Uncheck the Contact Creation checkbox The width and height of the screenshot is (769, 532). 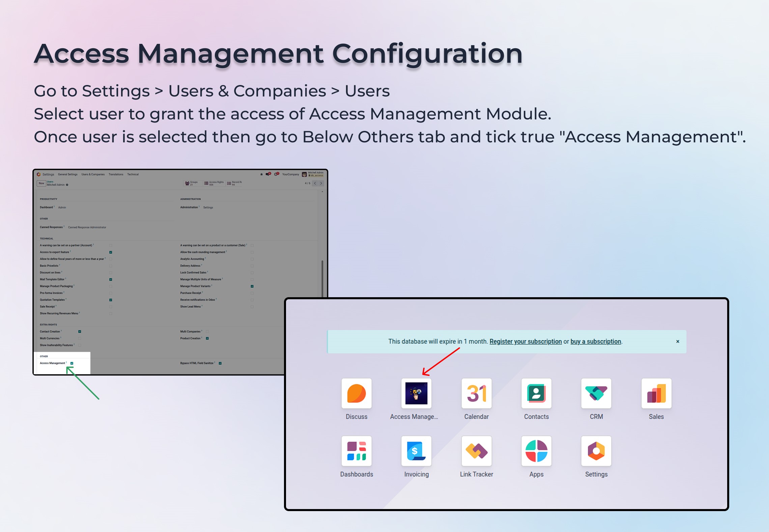point(80,332)
